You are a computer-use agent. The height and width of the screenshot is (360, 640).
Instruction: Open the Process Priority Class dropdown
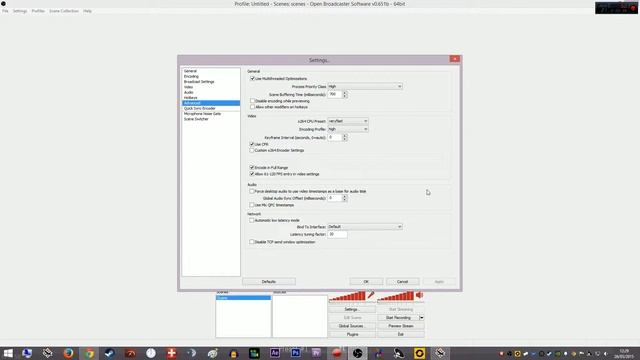[x=365, y=87]
